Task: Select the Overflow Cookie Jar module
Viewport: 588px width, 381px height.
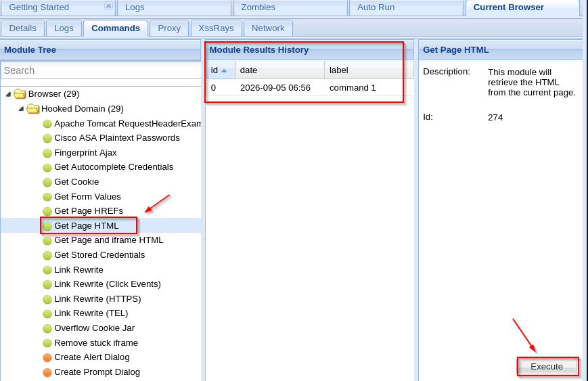Action: (x=95, y=328)
